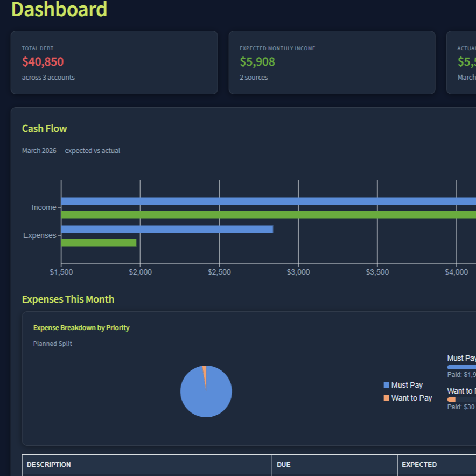476x476 pixels.
Task: Click the 'Paid: $30' text
Action: pos(461,407)
